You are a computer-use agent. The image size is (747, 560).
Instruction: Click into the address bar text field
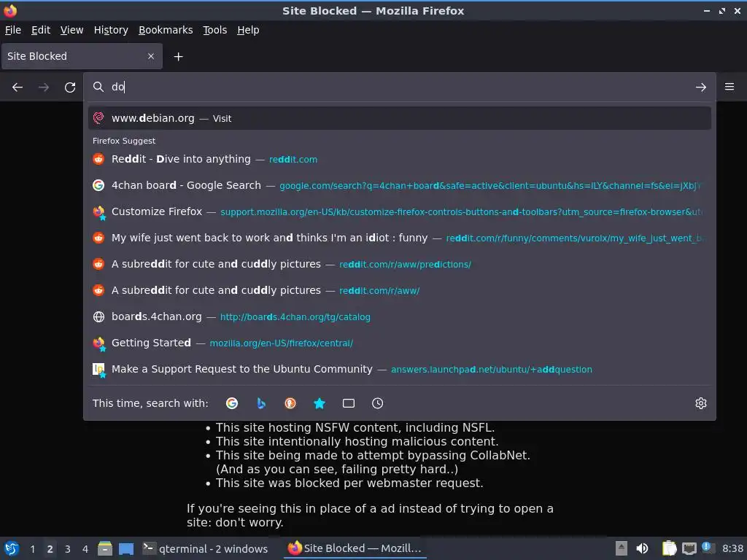(x=400, y=87)
